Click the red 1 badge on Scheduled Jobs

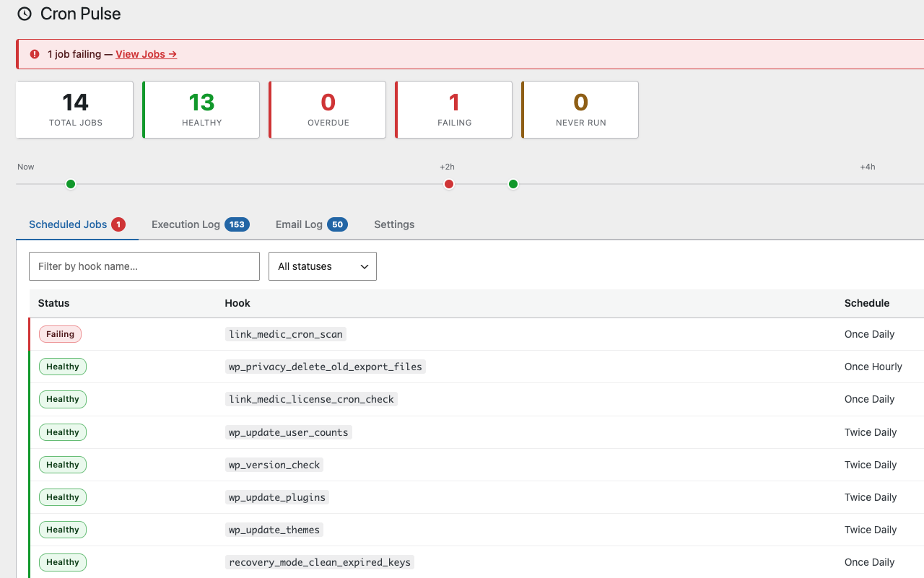118,224
